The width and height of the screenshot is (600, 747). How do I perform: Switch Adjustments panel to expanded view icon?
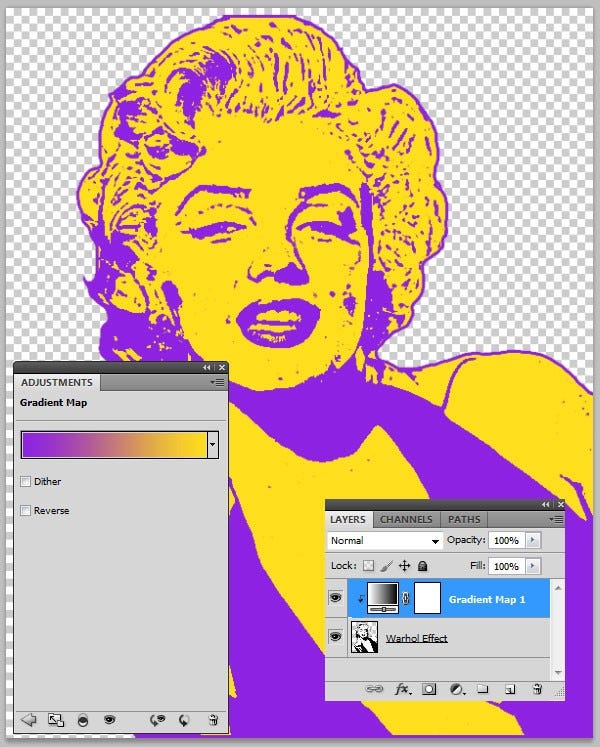[56, 720]
